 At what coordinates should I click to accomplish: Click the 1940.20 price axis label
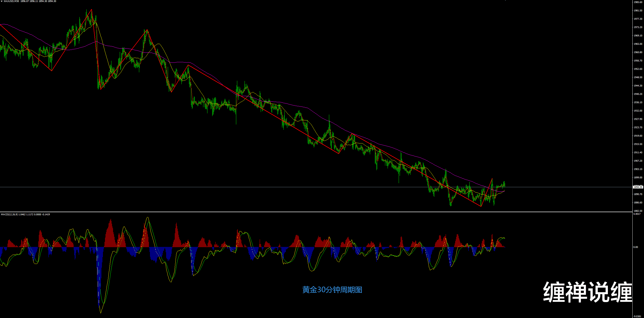pyautogui.click(x=638, y=94)
